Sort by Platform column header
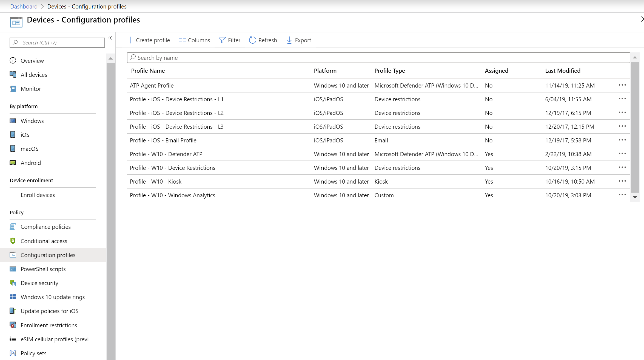The height and width of the screenshot is (360, 644). pos(325,71)
